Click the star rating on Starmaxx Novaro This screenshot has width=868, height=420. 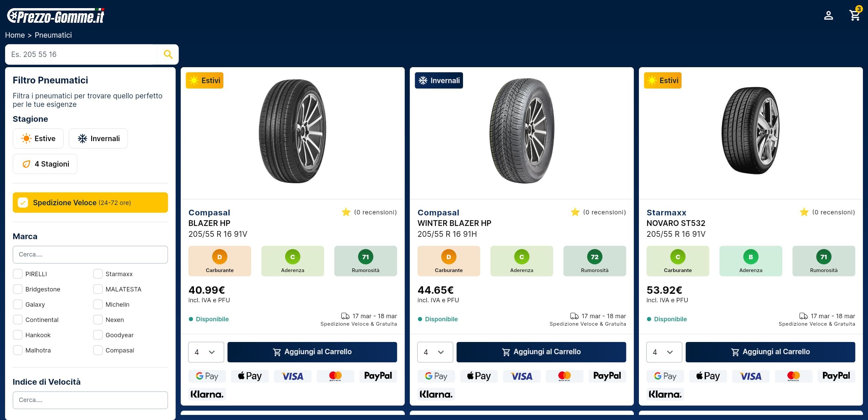tap(804, 212)
